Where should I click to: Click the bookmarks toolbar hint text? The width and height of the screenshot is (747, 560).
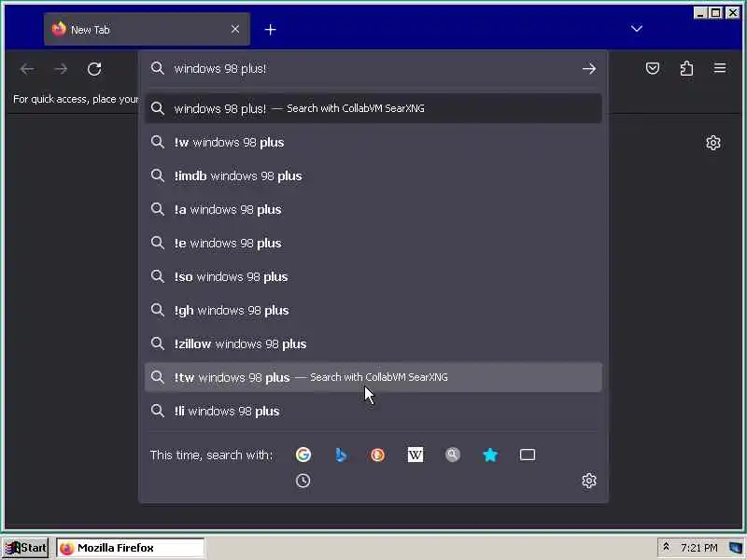[x=76, y=99]
